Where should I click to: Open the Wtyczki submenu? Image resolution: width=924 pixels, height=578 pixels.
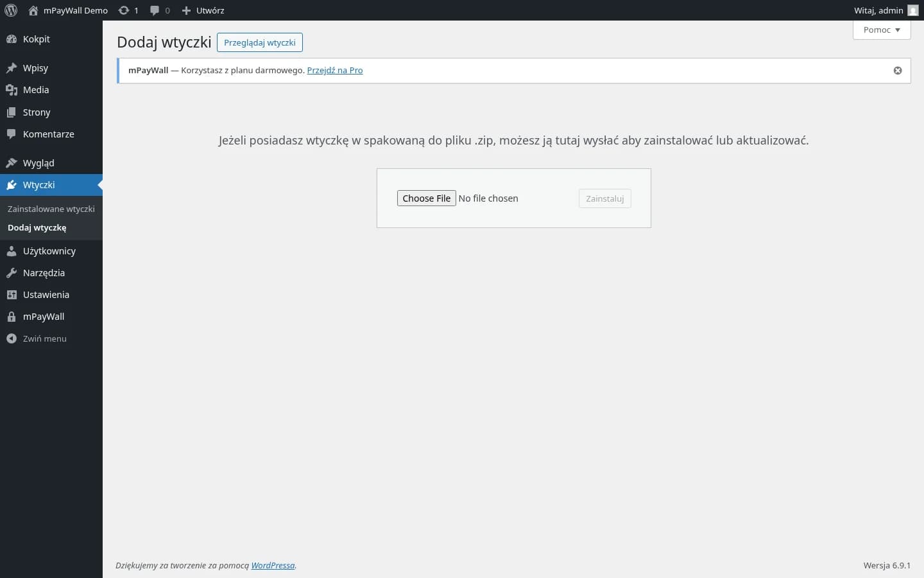pos(38,185)
